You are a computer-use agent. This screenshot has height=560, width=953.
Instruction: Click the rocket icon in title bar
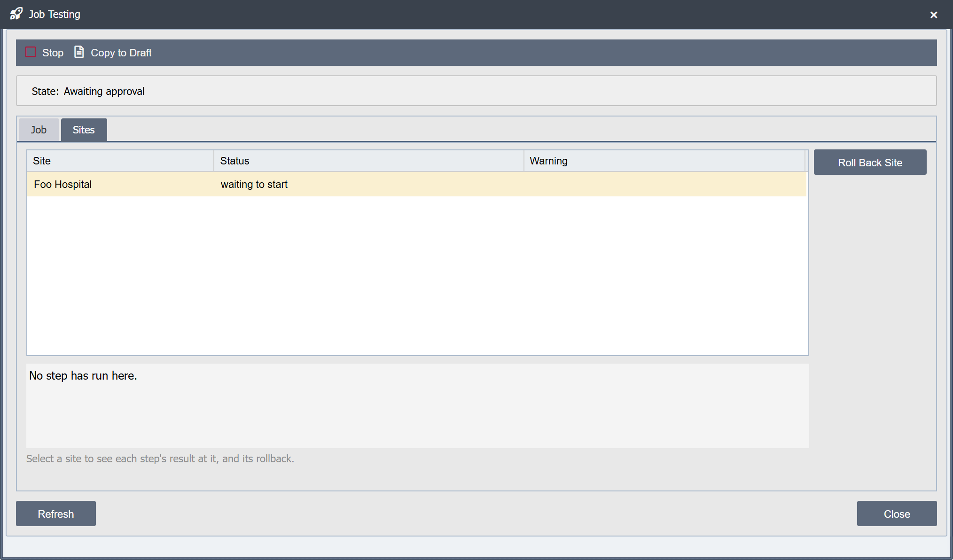[x=16, y=14]
